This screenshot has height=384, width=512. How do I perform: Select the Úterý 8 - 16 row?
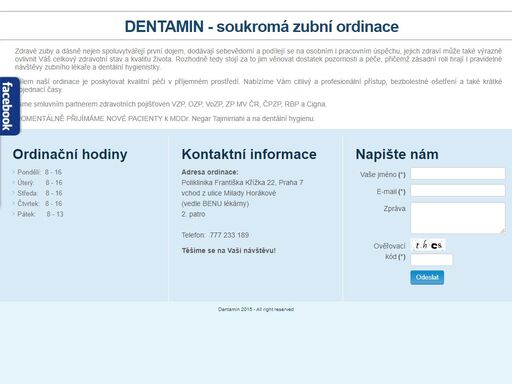pos(38,183)
